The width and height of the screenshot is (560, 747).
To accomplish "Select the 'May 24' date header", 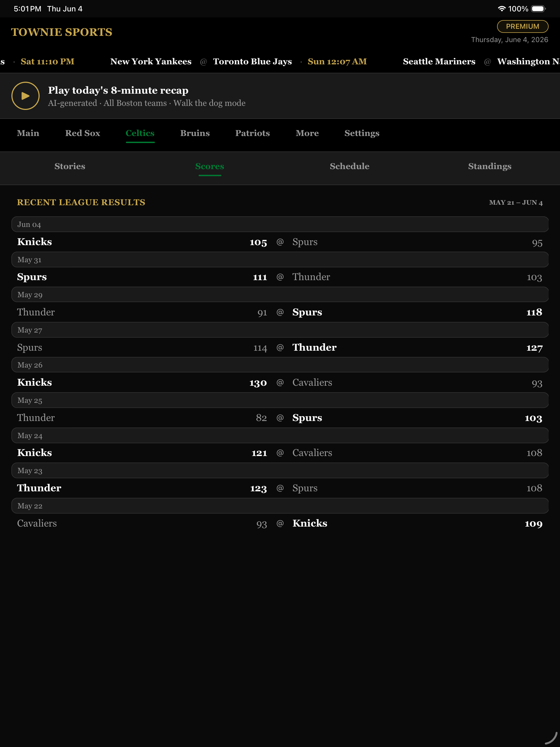I will pyautogui.click(x=280, y=436).
